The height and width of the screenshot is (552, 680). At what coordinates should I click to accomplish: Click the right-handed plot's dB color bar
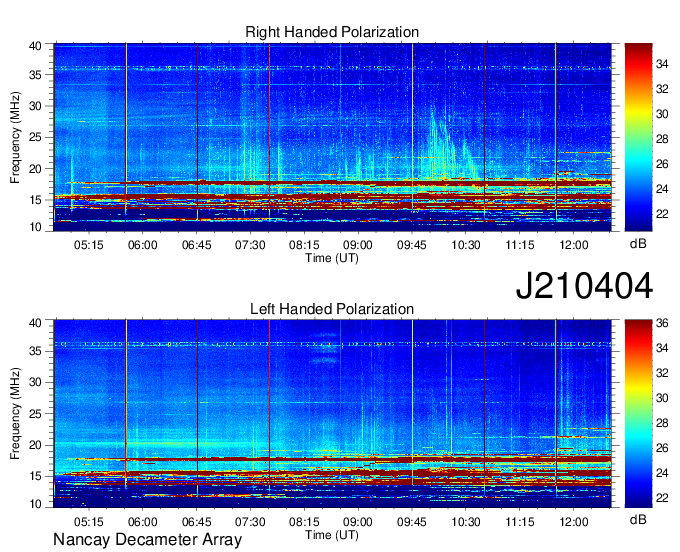pyautogui.click(x=638, y=137)
